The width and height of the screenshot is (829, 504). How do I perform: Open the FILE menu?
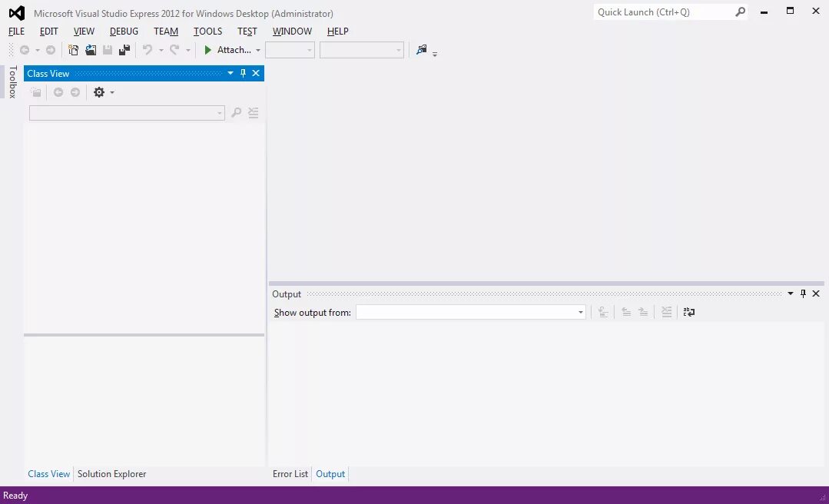pyautogui.click(x=16, y=31)
